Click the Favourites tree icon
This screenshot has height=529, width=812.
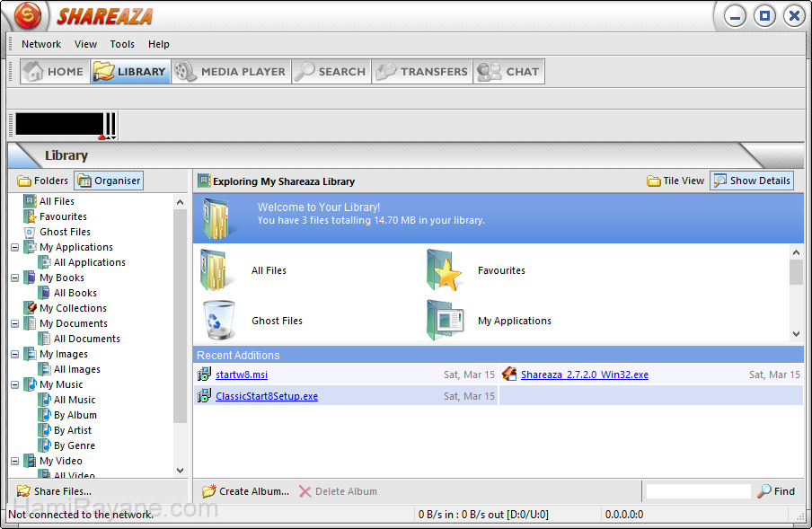pos(30,216)
